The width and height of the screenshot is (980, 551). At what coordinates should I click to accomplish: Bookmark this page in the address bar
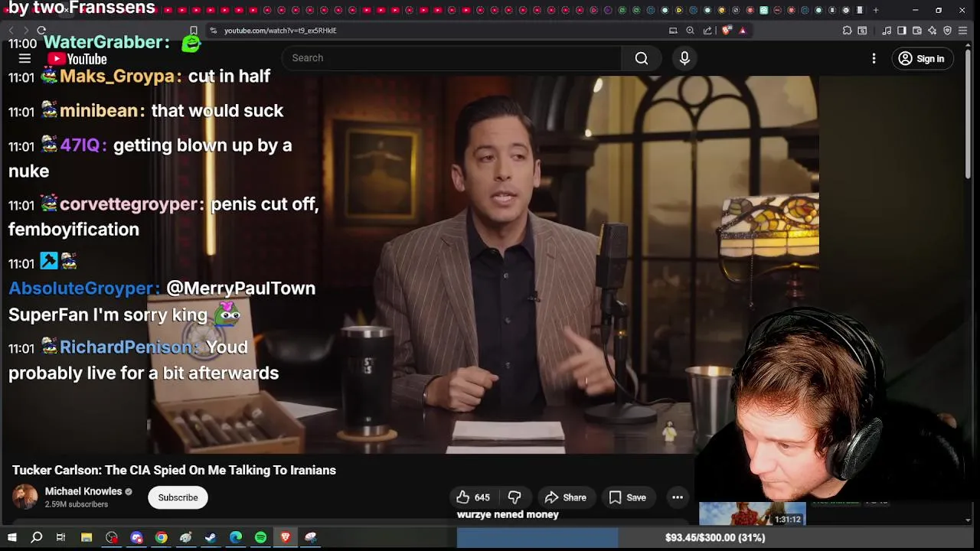pos(194,31)
